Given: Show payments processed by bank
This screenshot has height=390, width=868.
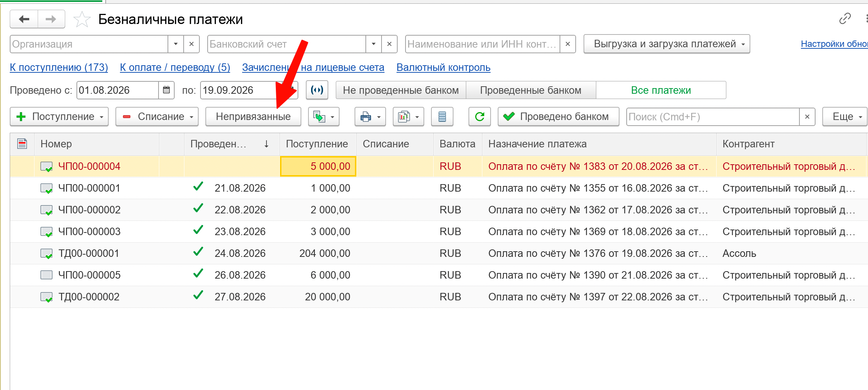Looking at the screenshot, I should (x=531, y=90).
